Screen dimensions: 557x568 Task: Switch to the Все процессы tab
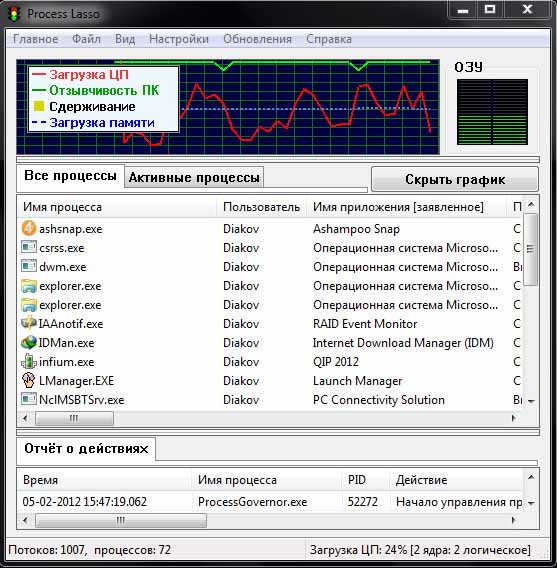coord(70,176)
